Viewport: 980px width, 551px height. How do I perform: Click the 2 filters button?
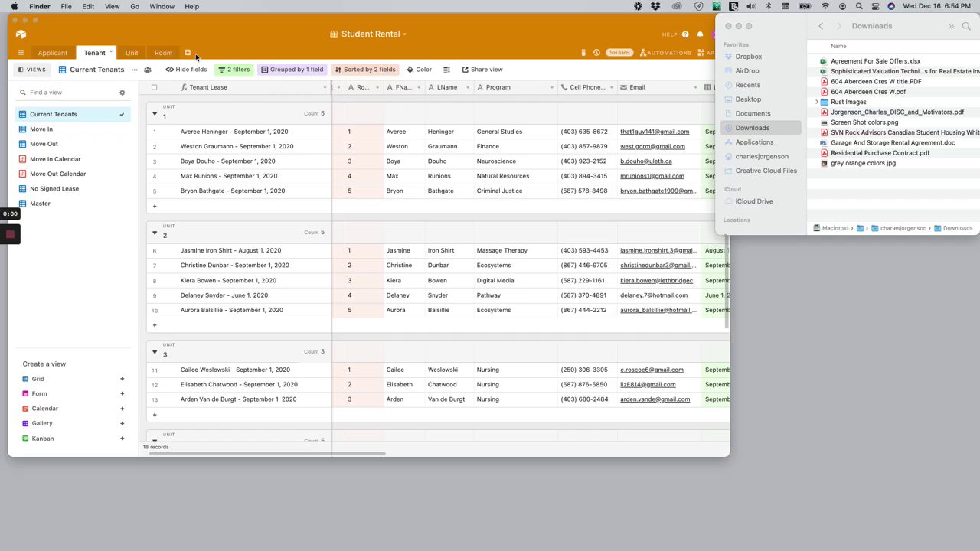[234, 70]
